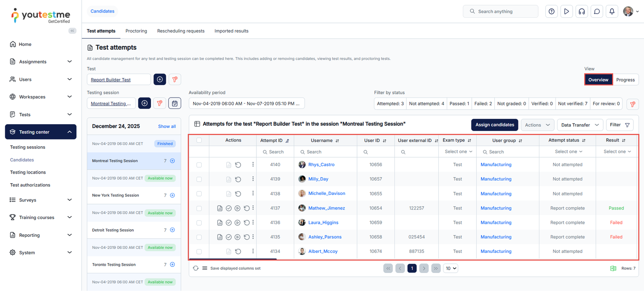Click the Search anything field
644x291 pixels.
click(x=500, y=12)
